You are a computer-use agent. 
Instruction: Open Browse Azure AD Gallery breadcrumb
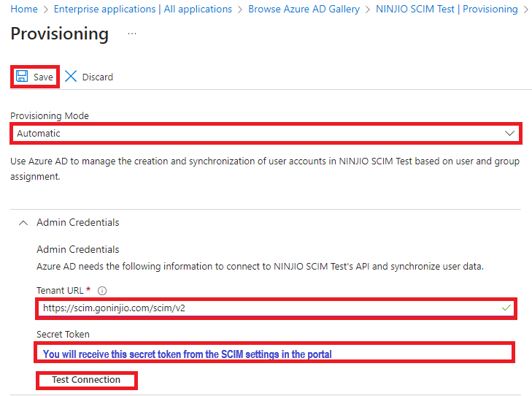[304, 9]
